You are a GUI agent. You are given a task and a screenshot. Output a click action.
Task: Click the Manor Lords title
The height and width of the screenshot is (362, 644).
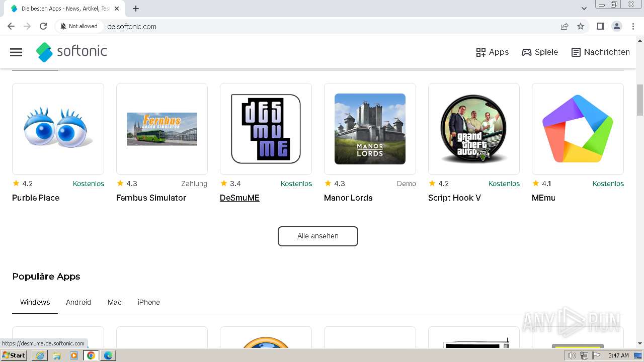pos(348,198)
